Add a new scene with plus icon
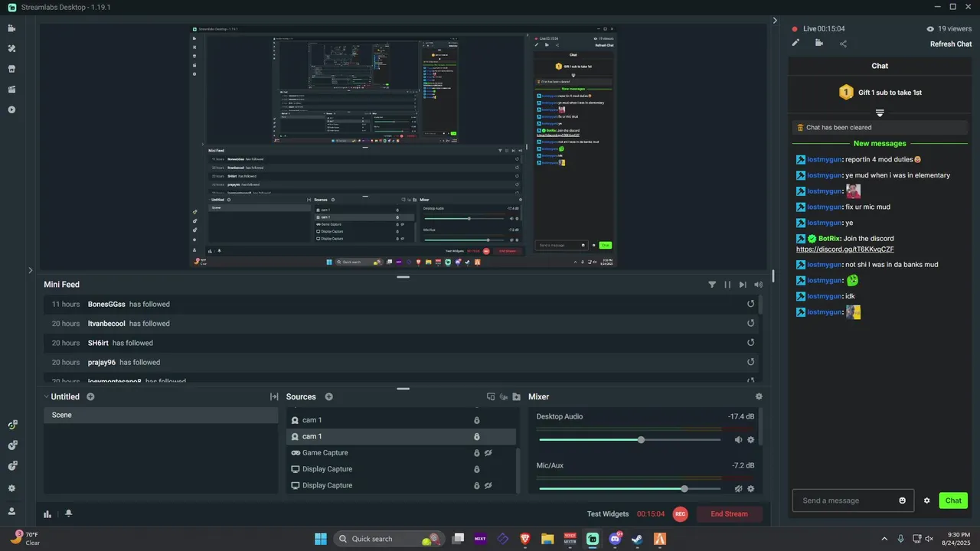980x551 pixels. click(x=90, y=396)
